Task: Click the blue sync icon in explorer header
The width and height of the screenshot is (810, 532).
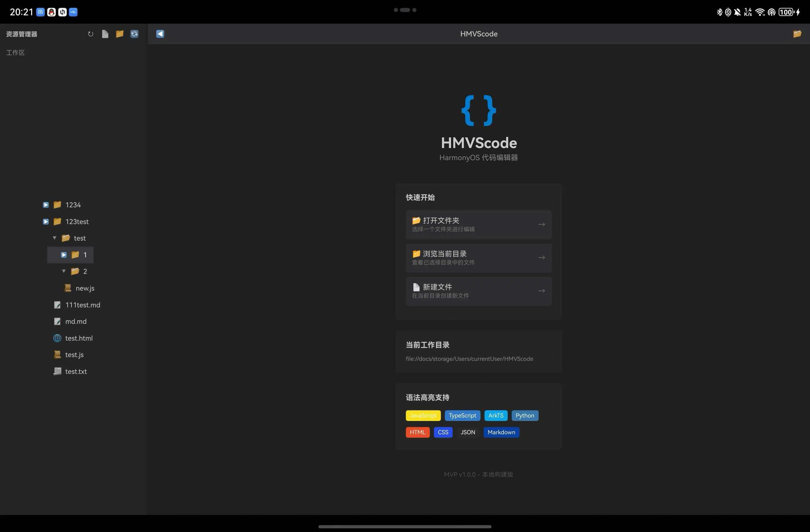Action: click(x=135, y=34)
